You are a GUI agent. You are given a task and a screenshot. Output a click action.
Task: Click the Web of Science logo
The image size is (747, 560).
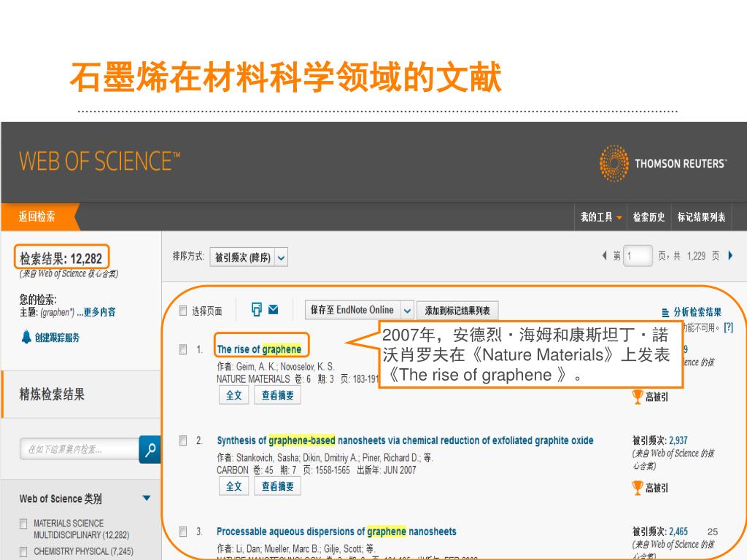(99, 161)
